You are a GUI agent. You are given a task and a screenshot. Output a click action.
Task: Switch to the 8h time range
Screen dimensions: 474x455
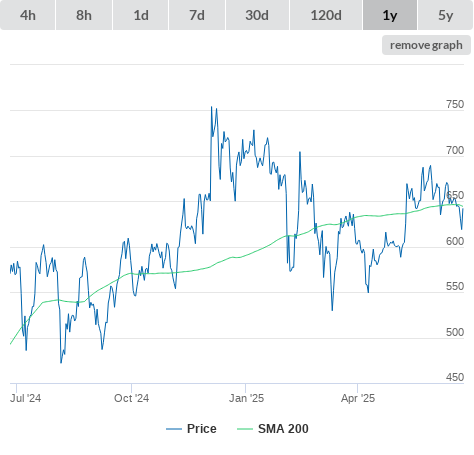tap(84, 15)
